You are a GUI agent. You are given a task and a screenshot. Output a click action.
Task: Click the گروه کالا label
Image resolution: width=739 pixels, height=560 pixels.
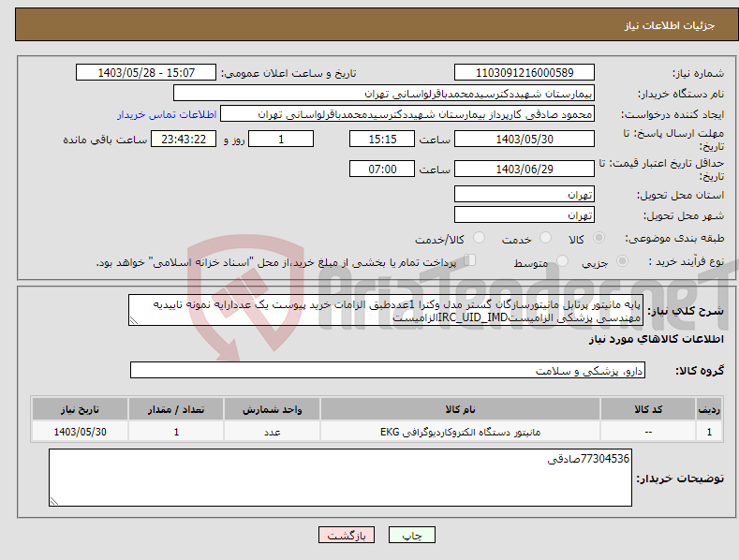click(x=700, y=371)
